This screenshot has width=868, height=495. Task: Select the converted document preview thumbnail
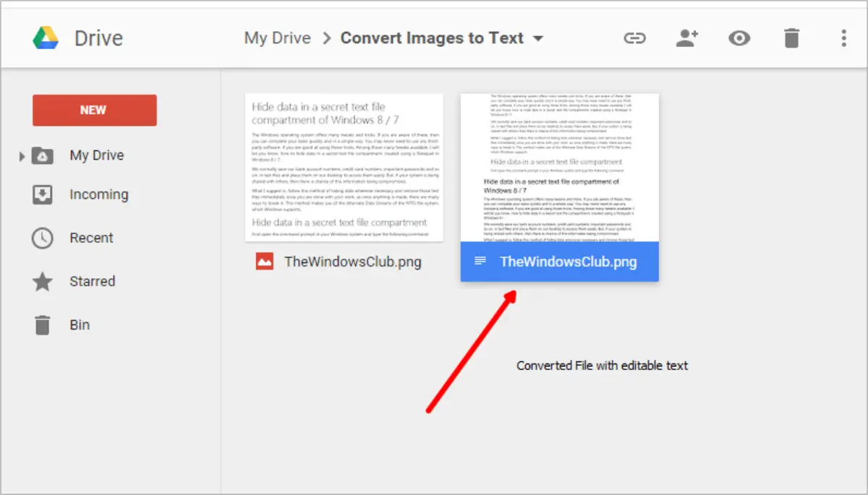click(x=559, y=167)
